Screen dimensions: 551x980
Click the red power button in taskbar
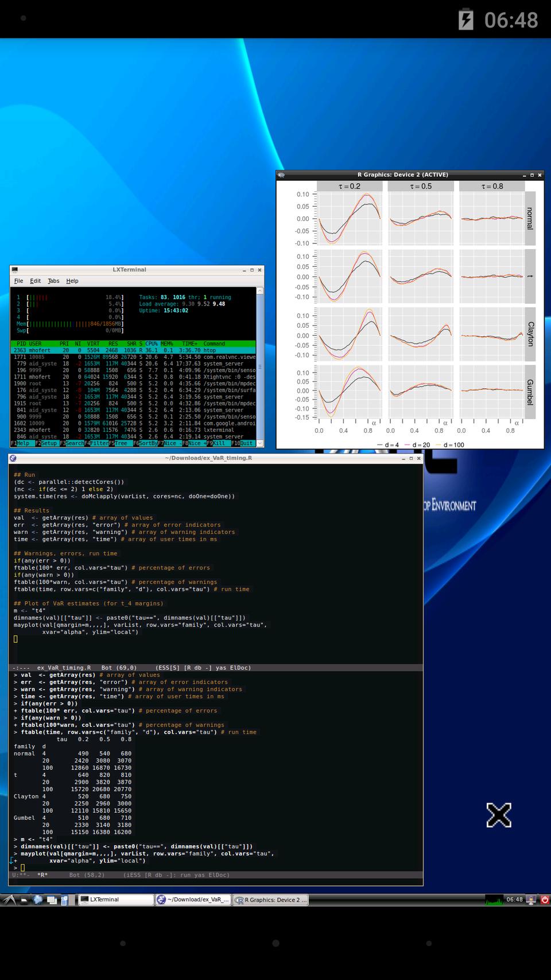(545, 900)
